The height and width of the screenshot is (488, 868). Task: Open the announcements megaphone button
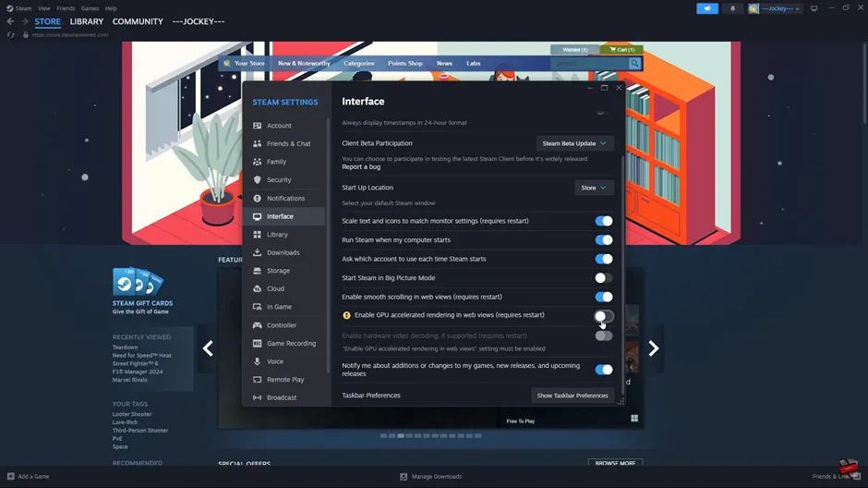pos(707,8)
